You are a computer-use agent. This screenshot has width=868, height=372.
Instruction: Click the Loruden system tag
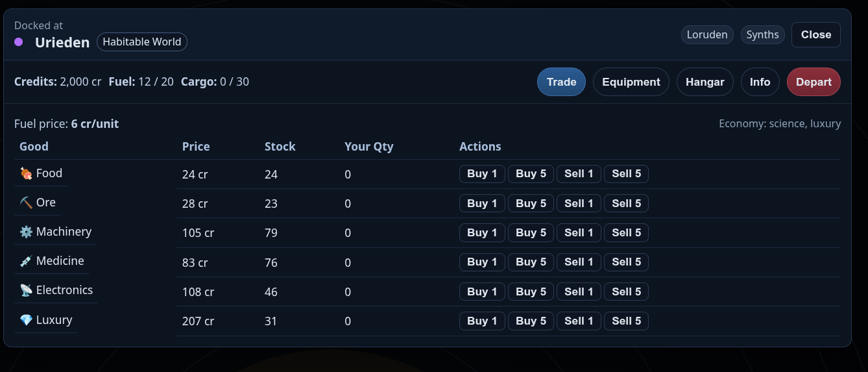click(x=707, y=35)
